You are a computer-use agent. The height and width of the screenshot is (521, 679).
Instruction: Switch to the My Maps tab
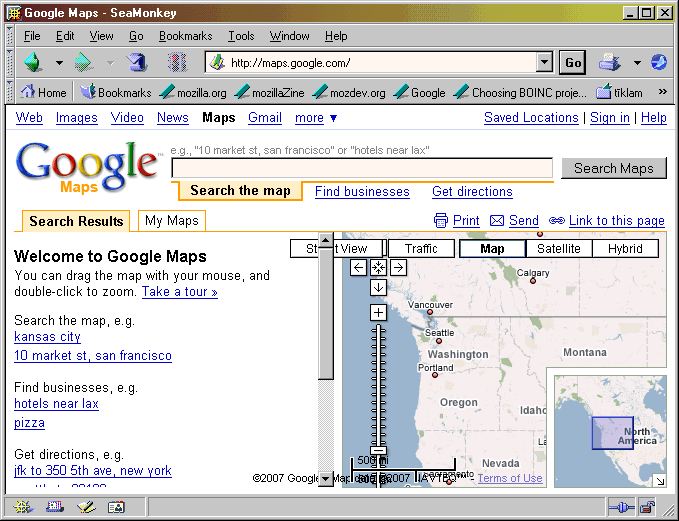click(171, 220)
